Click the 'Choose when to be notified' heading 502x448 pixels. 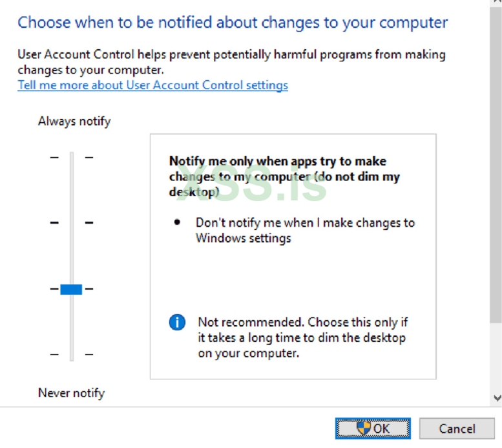[x=233, y=23]
